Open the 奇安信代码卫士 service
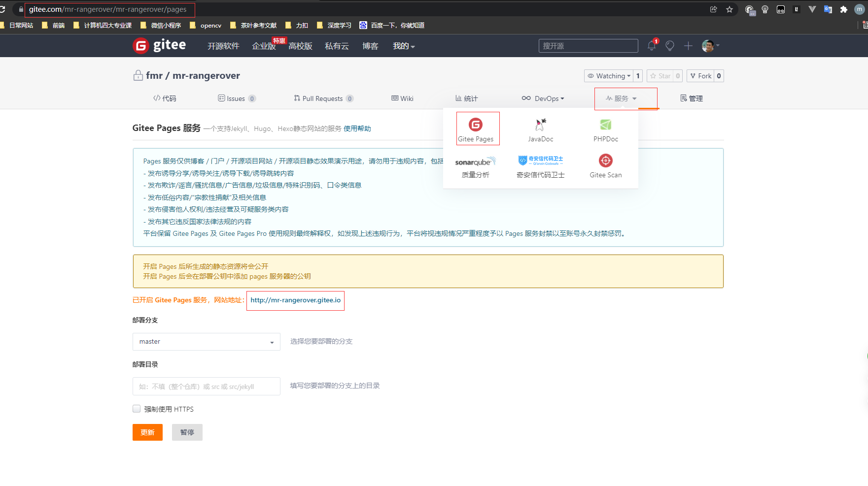The height and width of the screenshot is (486, 868). [541, 167]
